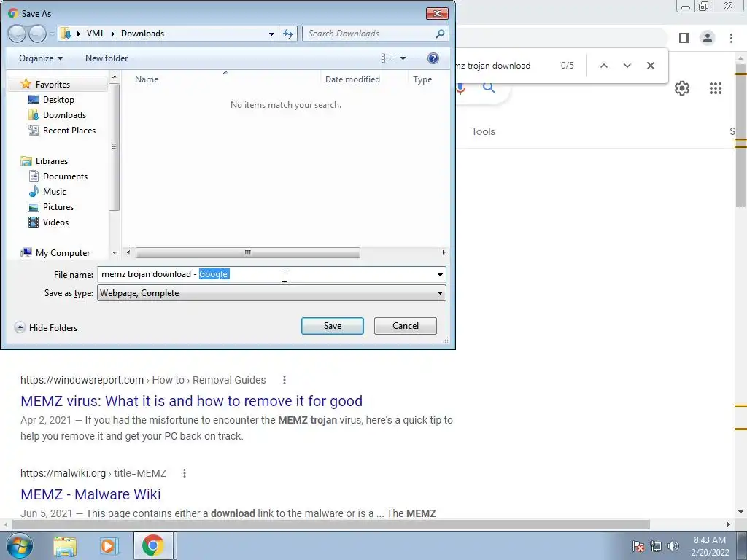
Task: Open Google apps grid
Action: coord(715,88)
